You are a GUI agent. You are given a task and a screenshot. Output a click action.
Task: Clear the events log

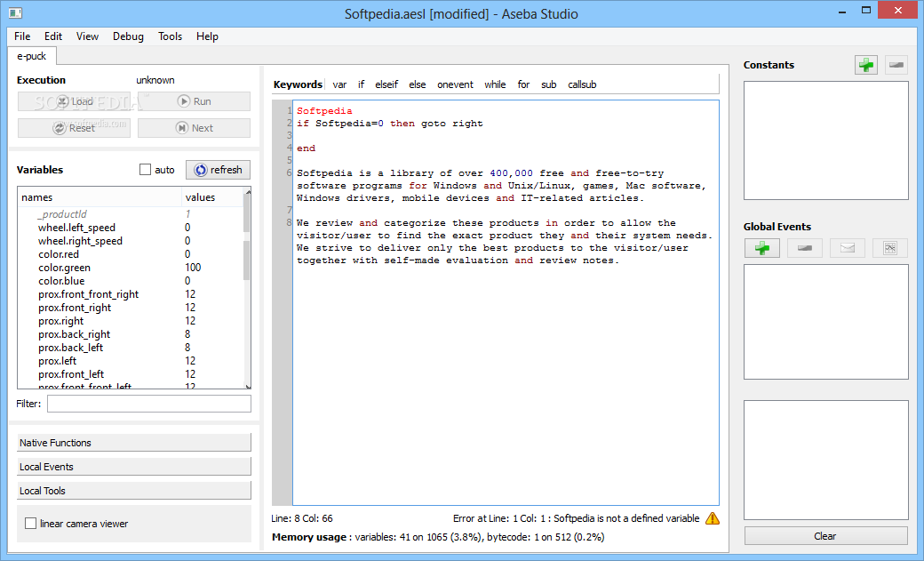click(x=825, y=535)
